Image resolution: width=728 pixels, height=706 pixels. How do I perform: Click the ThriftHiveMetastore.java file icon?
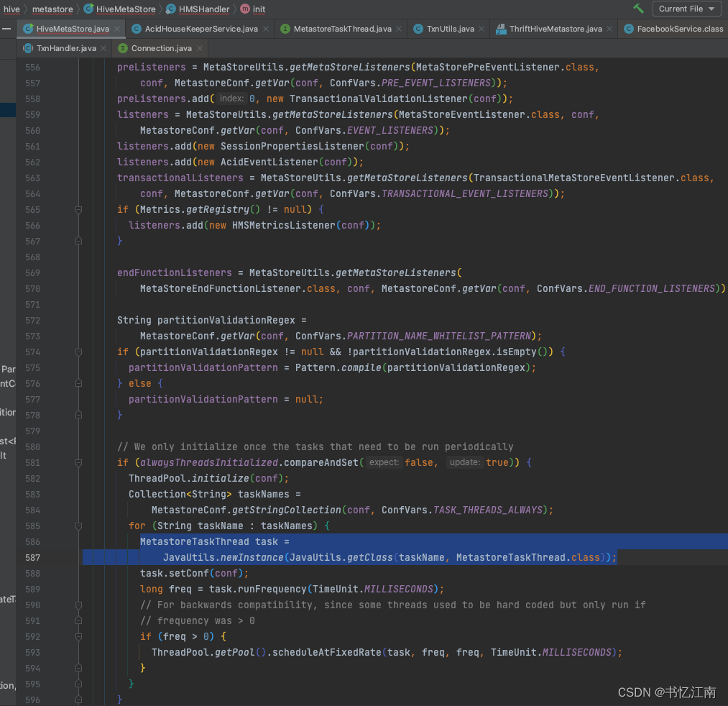point(500,29)
